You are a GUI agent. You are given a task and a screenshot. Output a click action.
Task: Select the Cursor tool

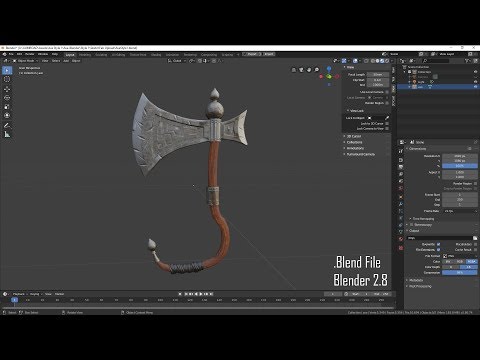click(7, 79)
